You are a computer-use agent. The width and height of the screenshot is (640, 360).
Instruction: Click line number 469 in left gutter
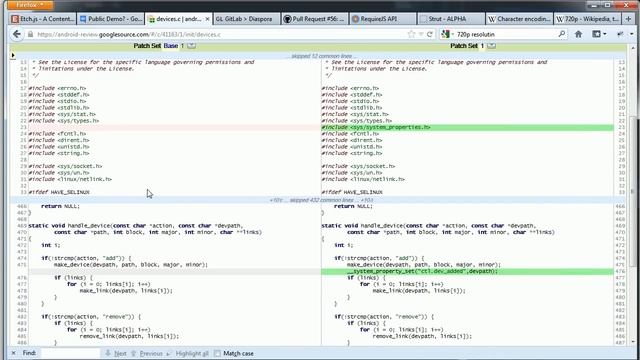coord(22,225)
